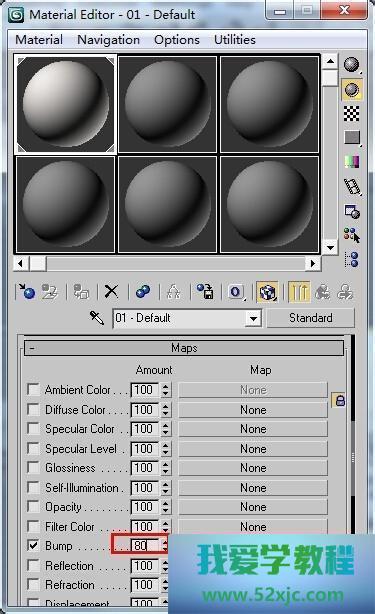Click the eyedropper Pick Material icon

coord(97,318)
